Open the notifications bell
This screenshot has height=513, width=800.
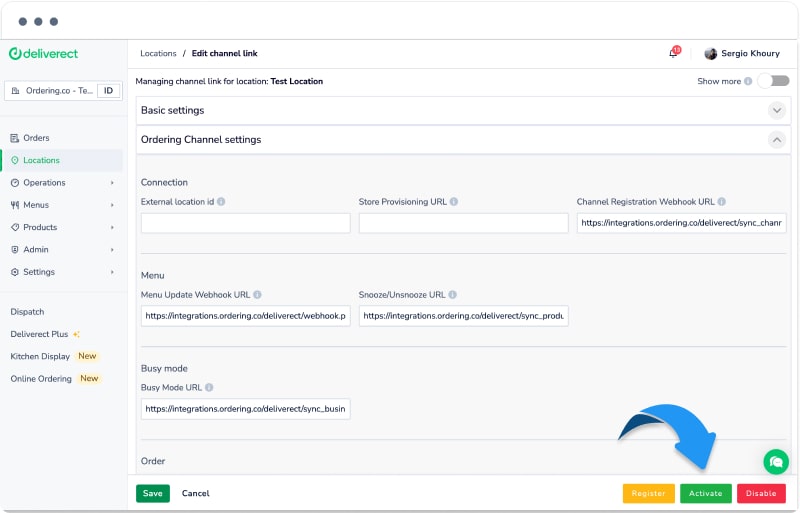pyautogui.click(x=673, y=53)
